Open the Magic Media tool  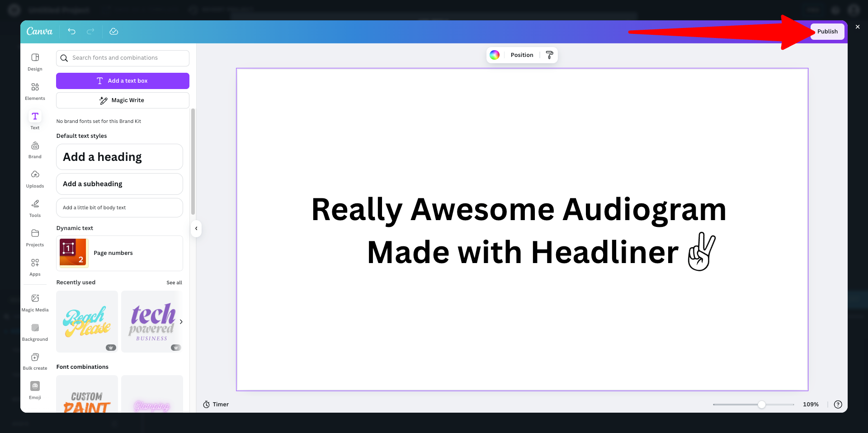(35, 303)
